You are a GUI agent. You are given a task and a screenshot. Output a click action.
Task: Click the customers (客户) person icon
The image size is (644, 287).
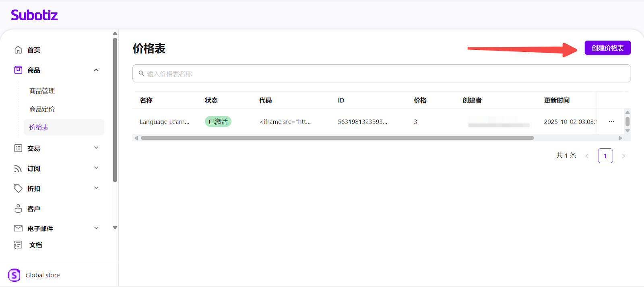click(x=18, y=209)
